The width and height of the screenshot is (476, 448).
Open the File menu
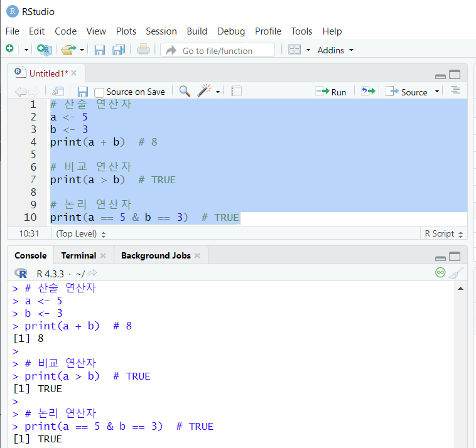[x=13, y=31]
